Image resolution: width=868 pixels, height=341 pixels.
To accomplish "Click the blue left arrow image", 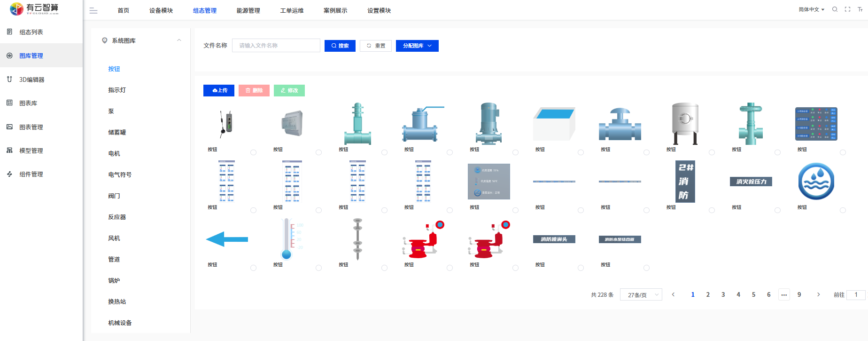I will [x=227, y=239].
